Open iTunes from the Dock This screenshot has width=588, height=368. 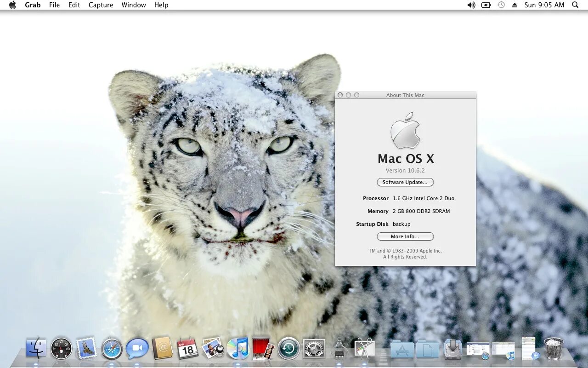pyautogui.click(x=237, y=348)
